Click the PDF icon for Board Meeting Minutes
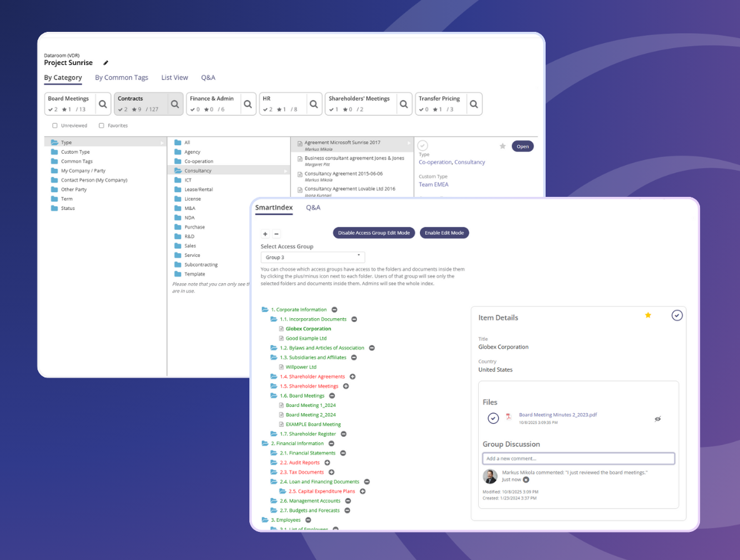This screenshot has height=560, width=740. [x=509, y=417]
